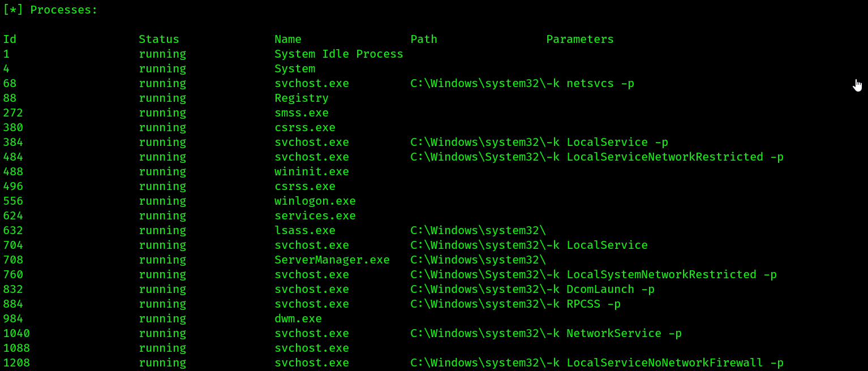868x371 pixels.
Task: Select the winlogon.exe entry
Action: click(315, 201)
